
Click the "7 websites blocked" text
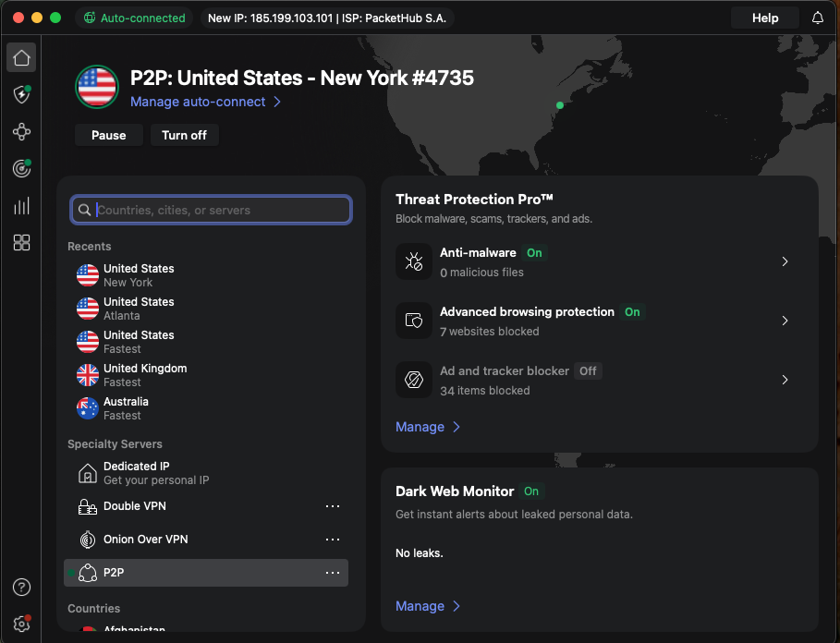tap(490, 332)
